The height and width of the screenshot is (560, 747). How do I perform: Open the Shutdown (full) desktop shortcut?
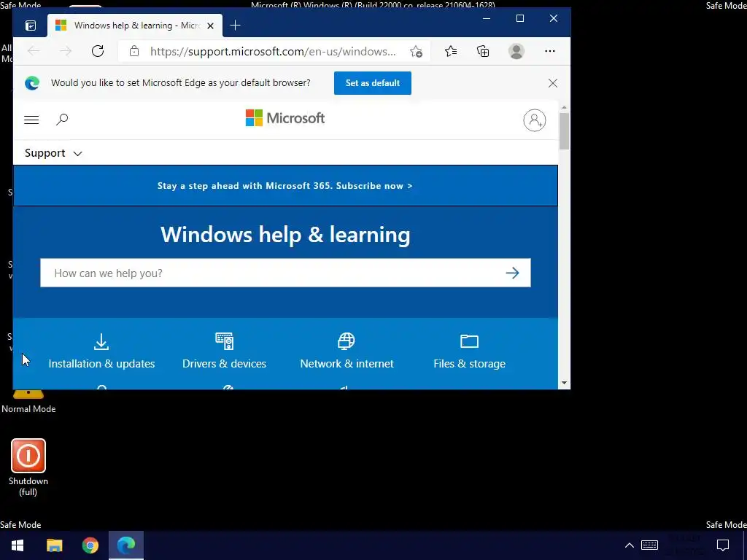tap(28, 467)
